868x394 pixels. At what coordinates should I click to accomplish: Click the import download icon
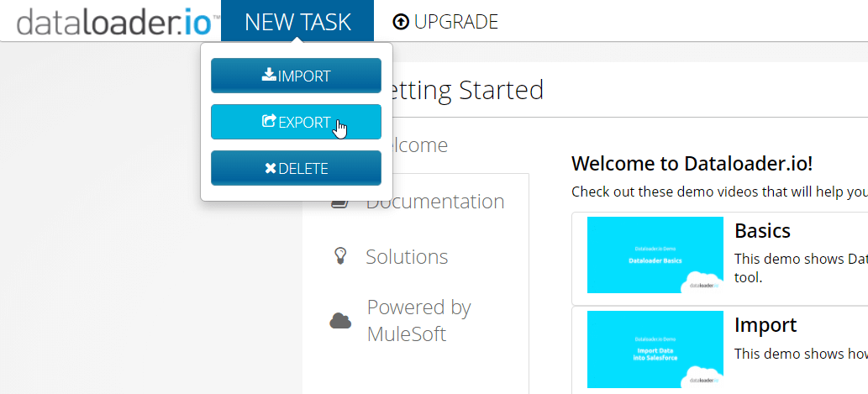click(269, 75)
